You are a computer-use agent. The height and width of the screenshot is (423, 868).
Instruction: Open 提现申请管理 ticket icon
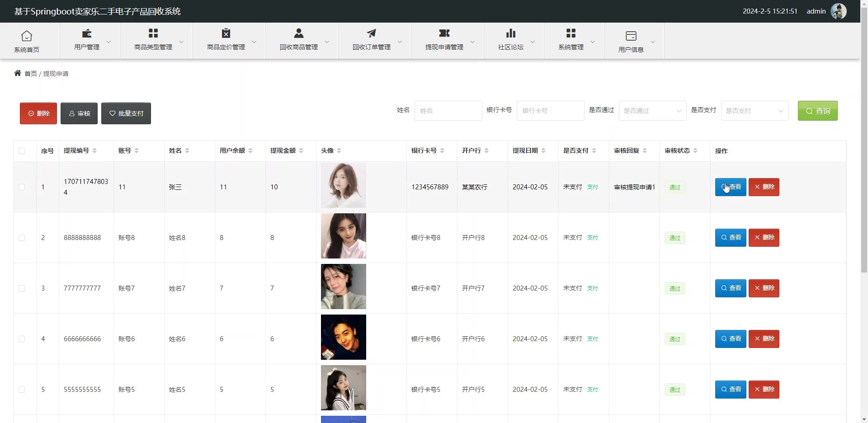(444, 33)
